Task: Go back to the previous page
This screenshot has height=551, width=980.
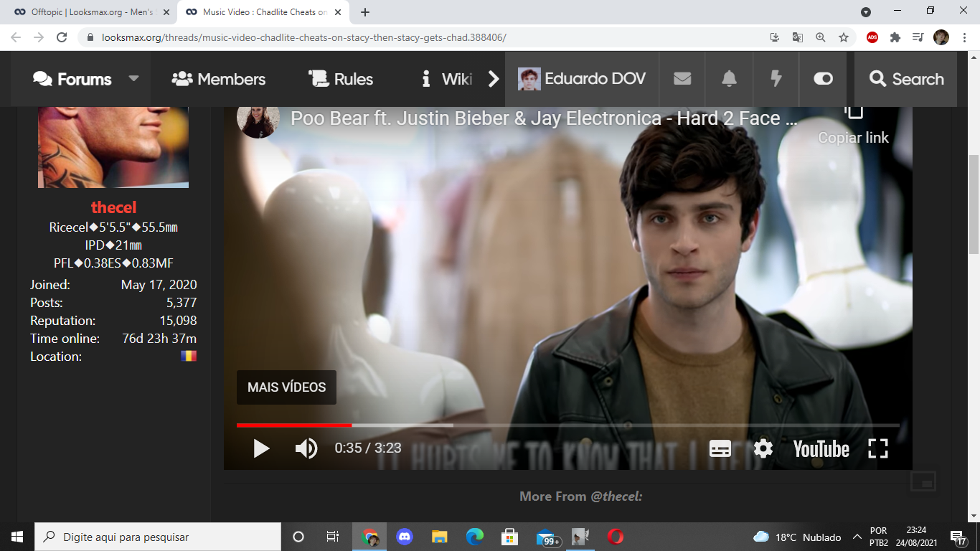Action: click(x=17, y=37)
